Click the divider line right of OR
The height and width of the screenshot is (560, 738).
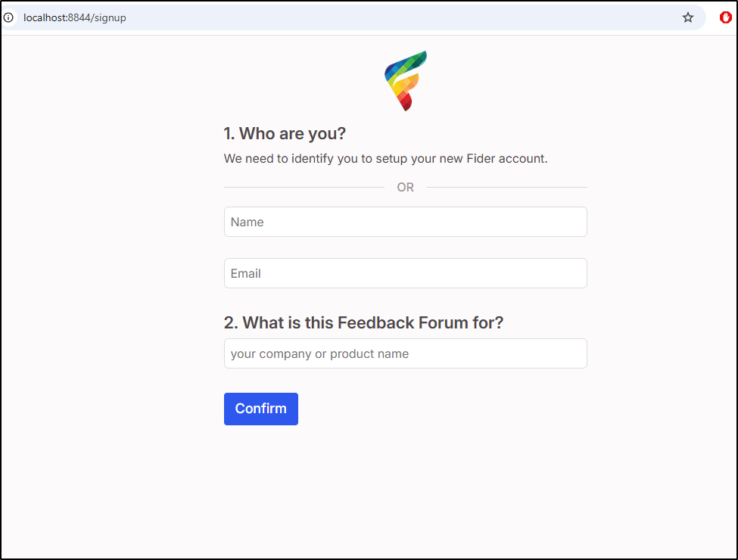tap(506, 187)
